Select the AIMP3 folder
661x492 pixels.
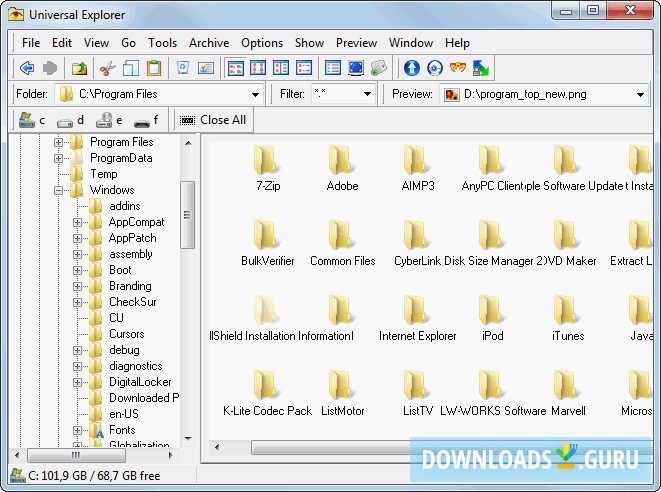pos(418,168)
